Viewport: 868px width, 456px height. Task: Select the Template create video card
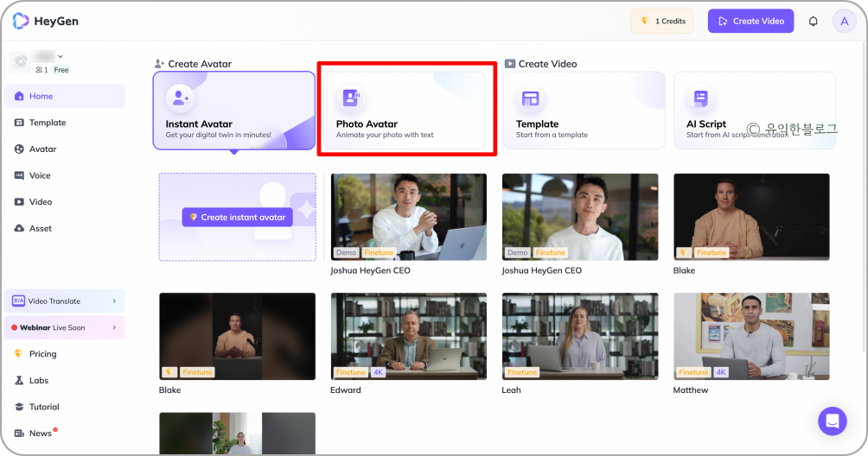coord(584,111)
